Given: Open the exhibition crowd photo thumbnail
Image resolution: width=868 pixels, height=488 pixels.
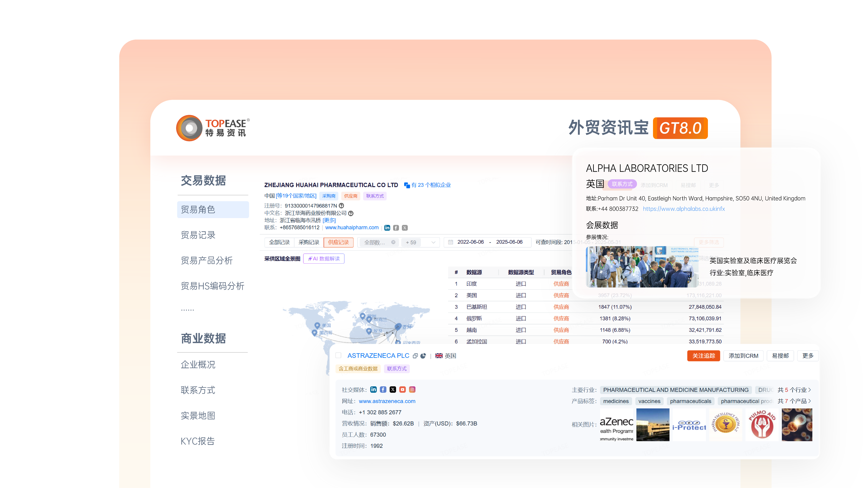Looking at the screenshot, I should tap(642, 267).
